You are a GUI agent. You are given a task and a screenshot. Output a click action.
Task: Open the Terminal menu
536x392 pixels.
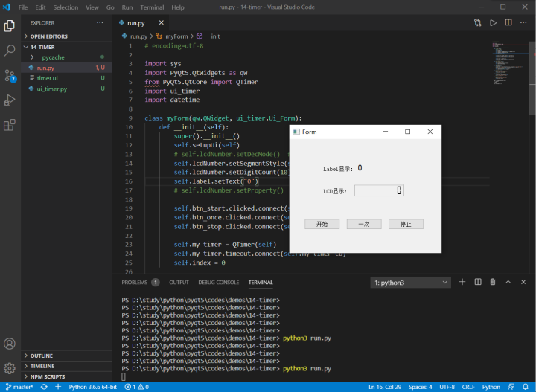click(x=152, y=7)
